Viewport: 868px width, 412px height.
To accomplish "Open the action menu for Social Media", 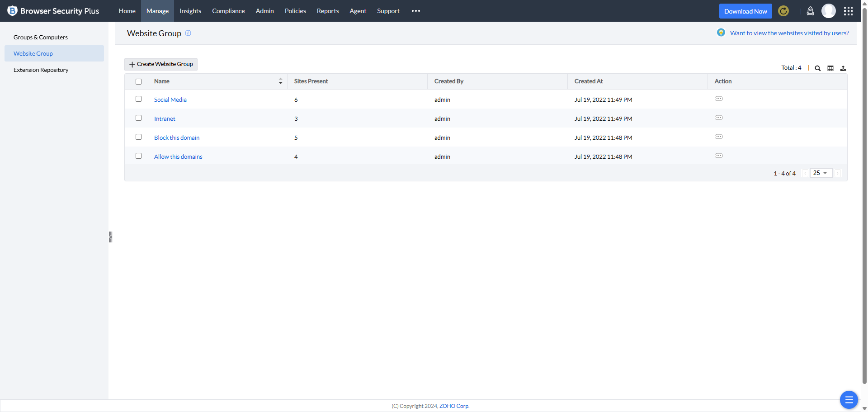I will pos(718,99).
